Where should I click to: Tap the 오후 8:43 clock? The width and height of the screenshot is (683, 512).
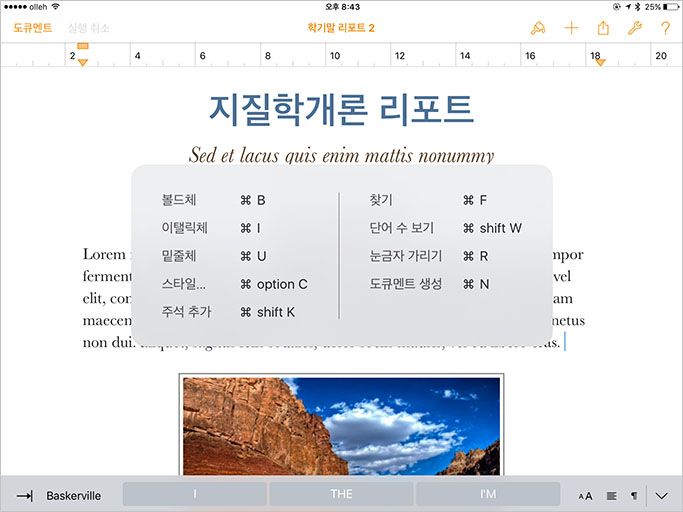(342, 7)
